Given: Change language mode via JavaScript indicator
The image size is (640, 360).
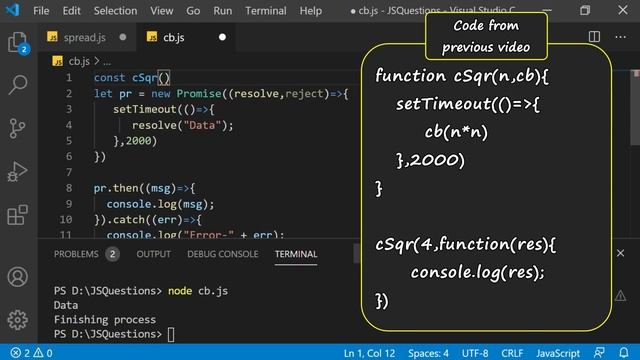Looking at the screenshot, I should (558, 353).
